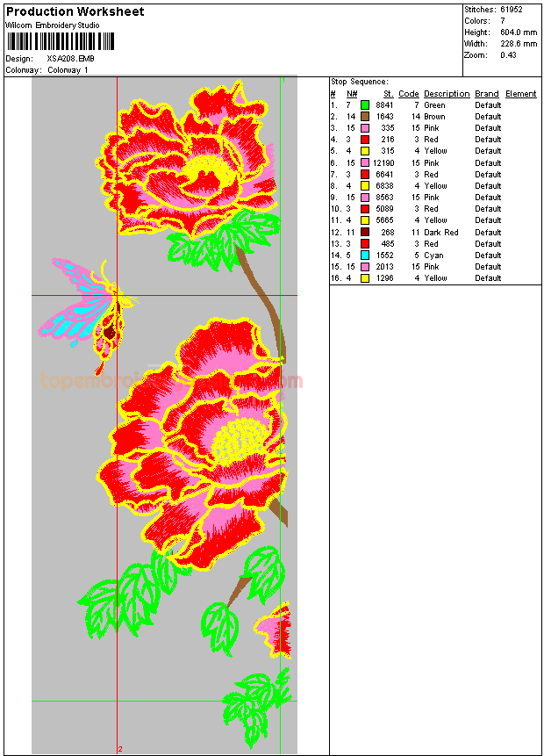Image resolution: width=544 pixels, height=756 pixels.
Task: Click the Brand column header
Action: coord(486,94)
